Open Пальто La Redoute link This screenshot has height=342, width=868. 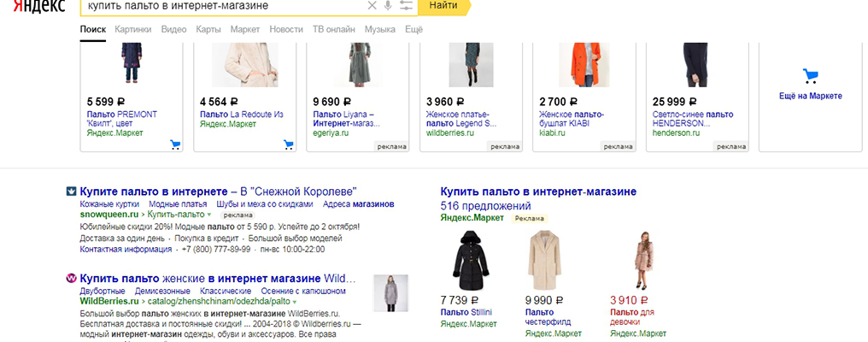point(242,115)
